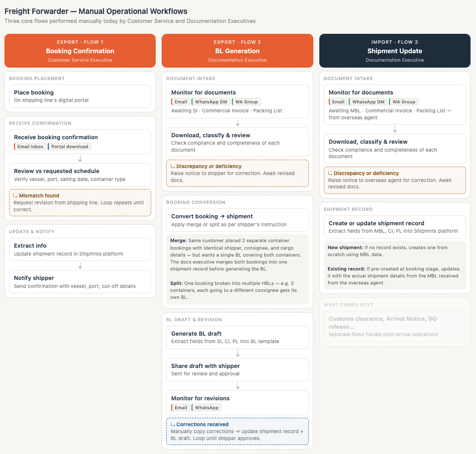The image size is (476, 454).
Task: Click the Mismatch found callout
Action: (x=80, y=202)
